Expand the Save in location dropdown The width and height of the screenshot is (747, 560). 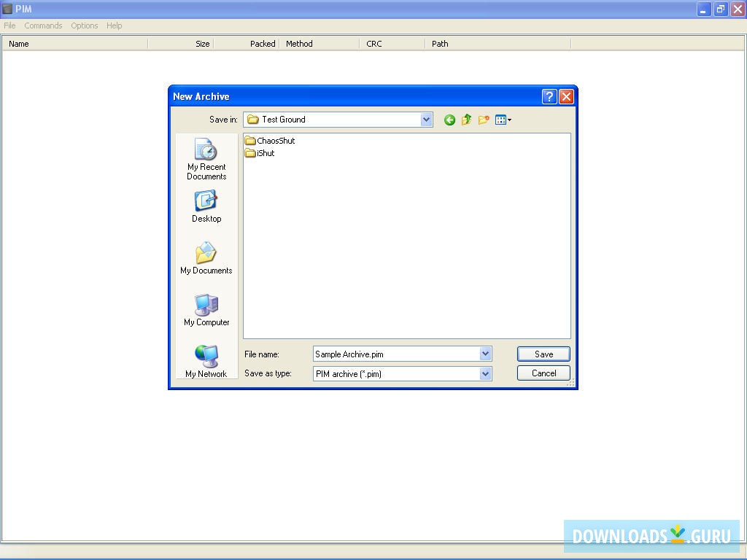pos(426,120)
